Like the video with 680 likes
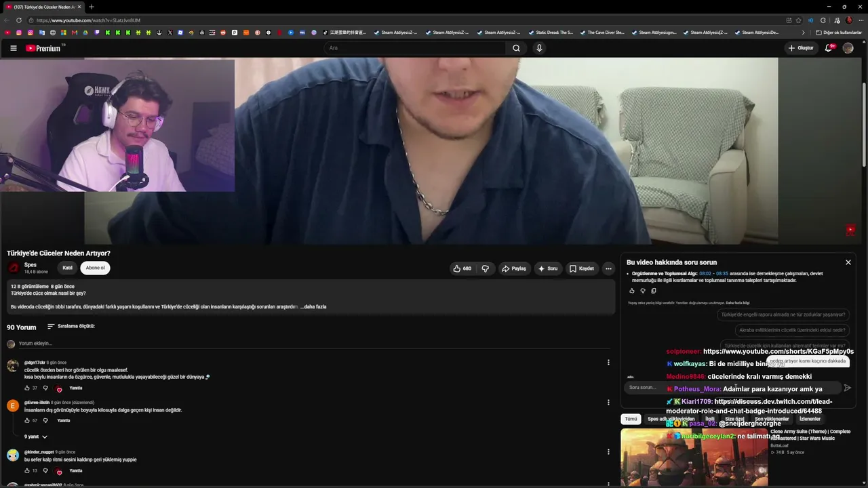The width and height of the screenshot is (868, 488). pyautogui.click(x=462, y=268)
